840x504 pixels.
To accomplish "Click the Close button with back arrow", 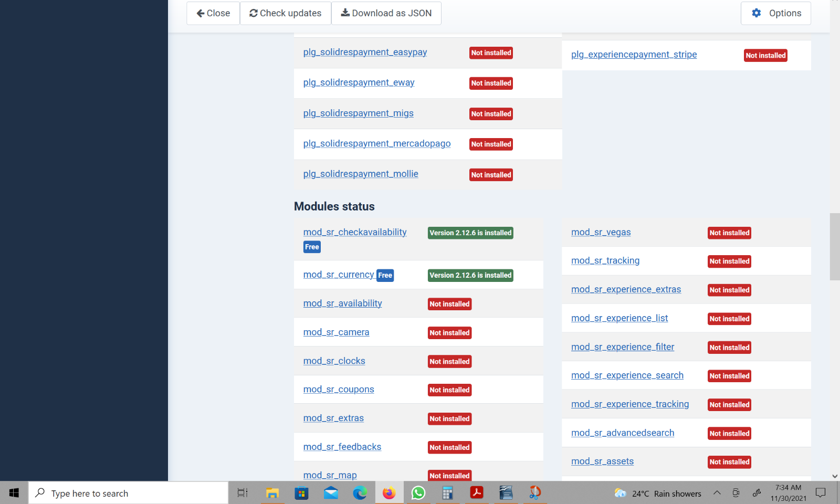I will (213, 13).
